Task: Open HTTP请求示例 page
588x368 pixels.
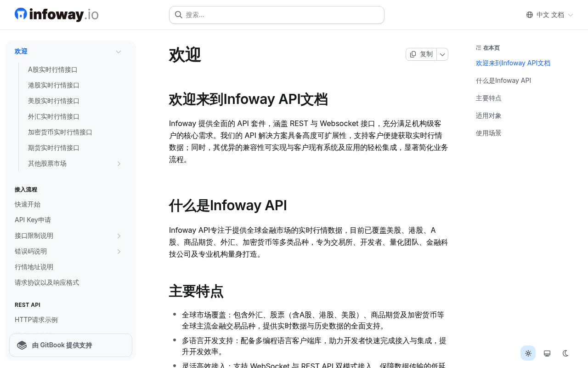Action: 36,320
